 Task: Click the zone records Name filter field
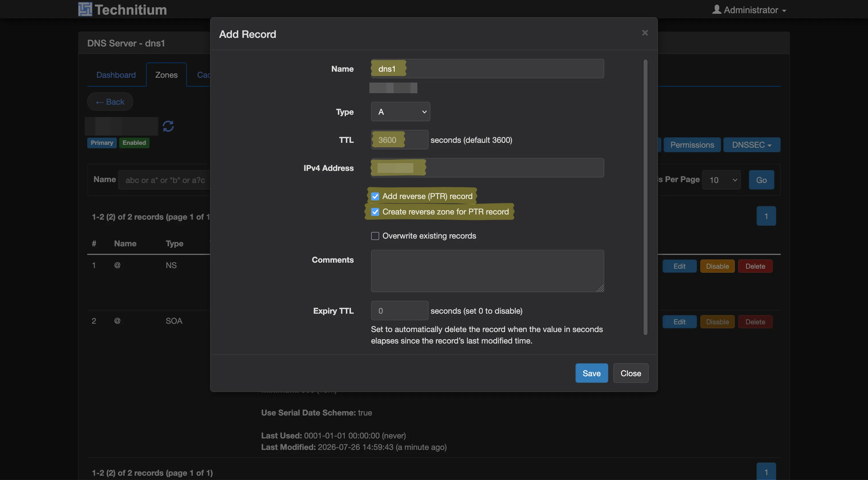(x=164, y=180)
